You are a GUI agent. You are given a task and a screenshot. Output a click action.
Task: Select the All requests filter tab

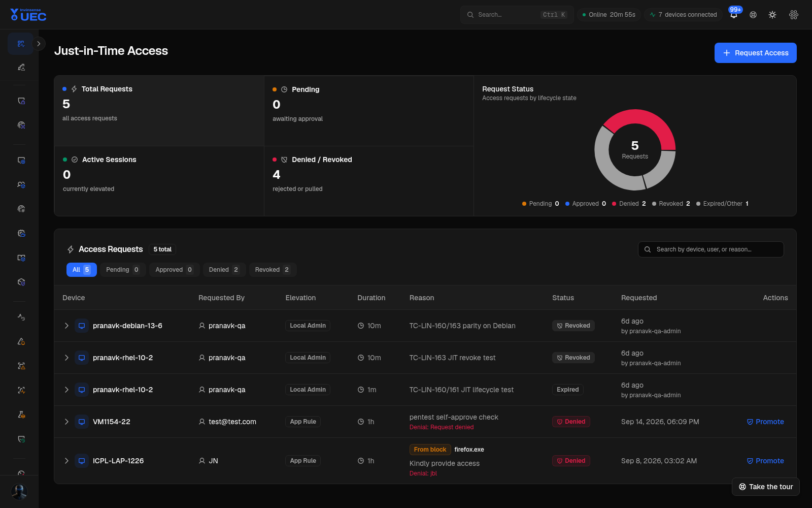tap(82, 270)
